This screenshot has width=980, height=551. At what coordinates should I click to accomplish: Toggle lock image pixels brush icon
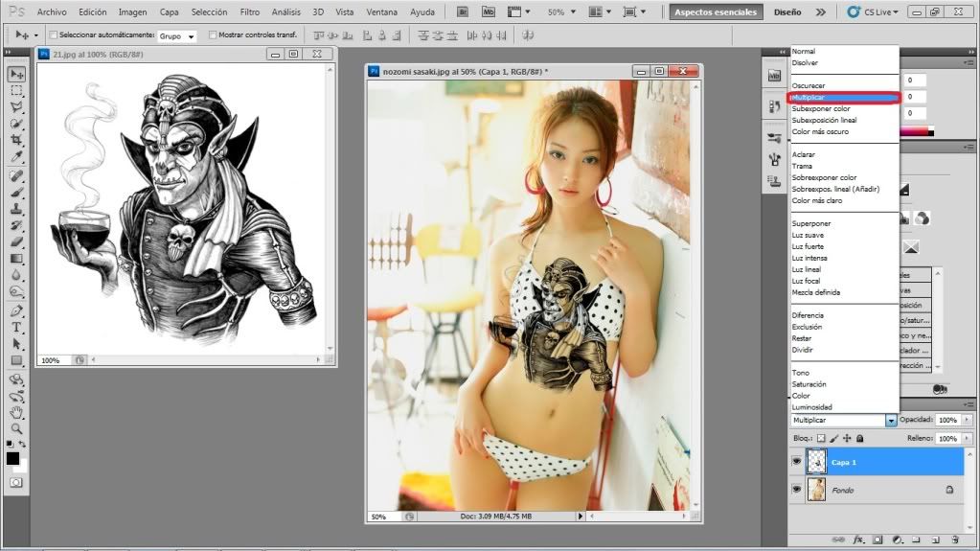(x=834, y=439)
